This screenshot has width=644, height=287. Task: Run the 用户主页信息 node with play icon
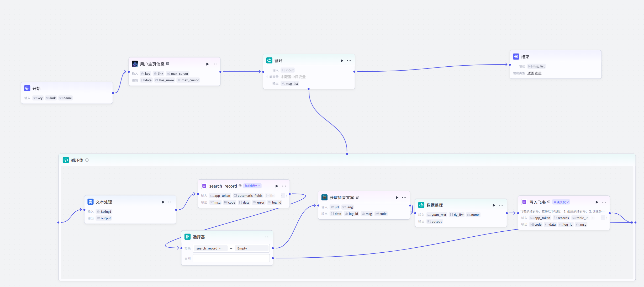click(x=207, y=64)
